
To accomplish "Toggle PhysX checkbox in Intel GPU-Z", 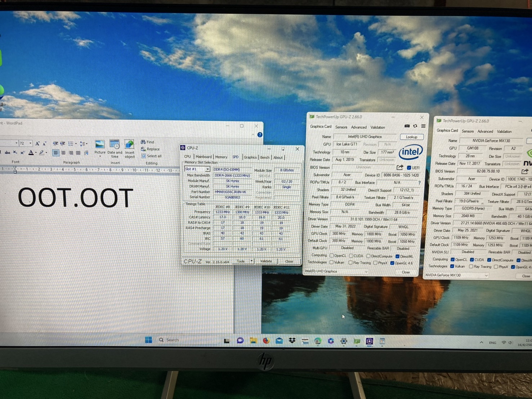I will [x=375, y=263].
